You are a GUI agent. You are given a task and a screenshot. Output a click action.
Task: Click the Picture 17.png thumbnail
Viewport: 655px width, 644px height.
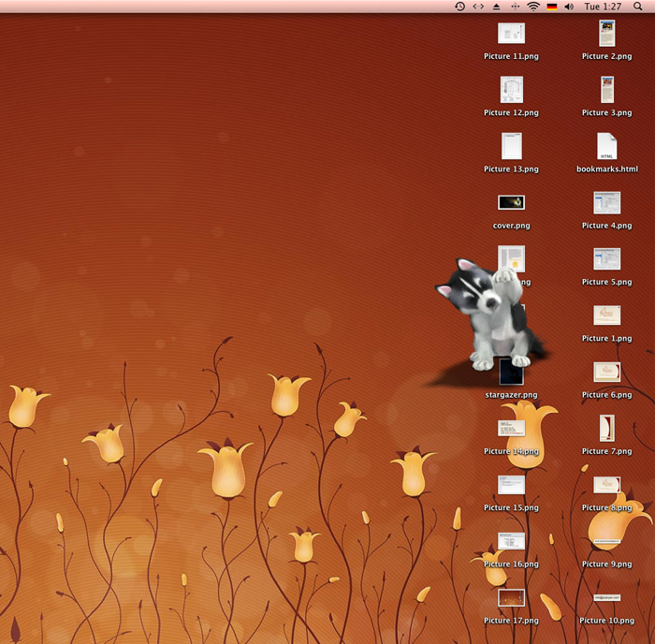(x=511, y=598)
